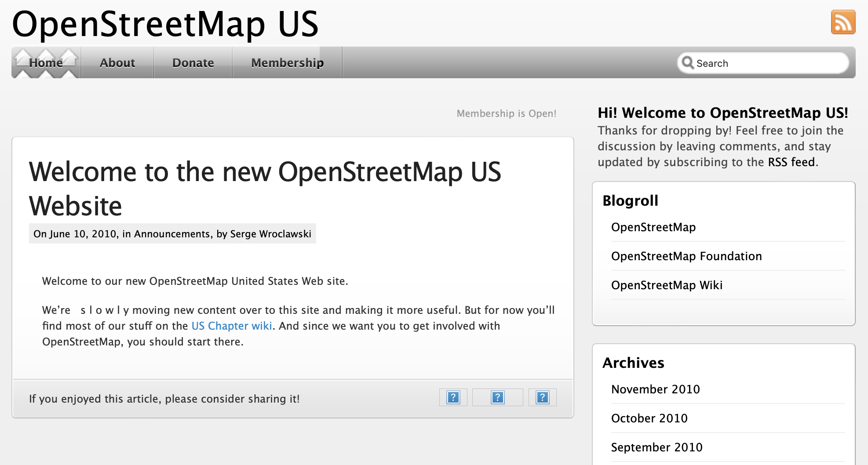Image resolution: width=868 pixels, height=465 pixels.
Task: Open the orange RSS feed icon
Action: click(x=843, y=22)
